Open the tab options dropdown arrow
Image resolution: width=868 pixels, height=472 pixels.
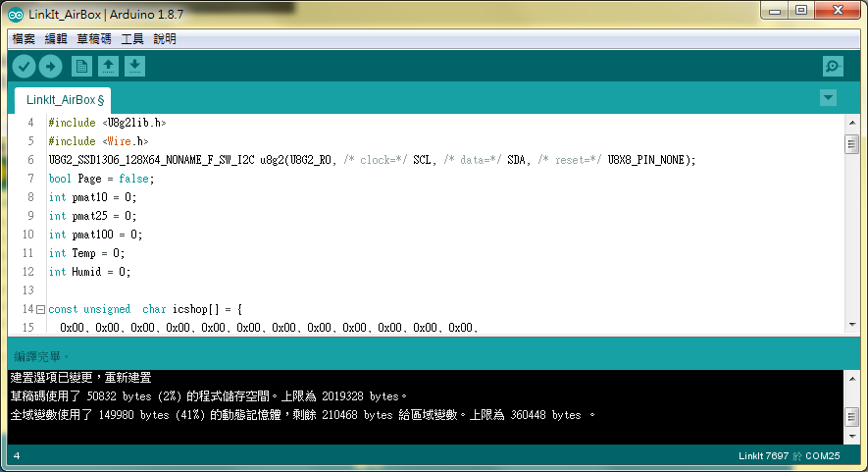coord(828,97)
